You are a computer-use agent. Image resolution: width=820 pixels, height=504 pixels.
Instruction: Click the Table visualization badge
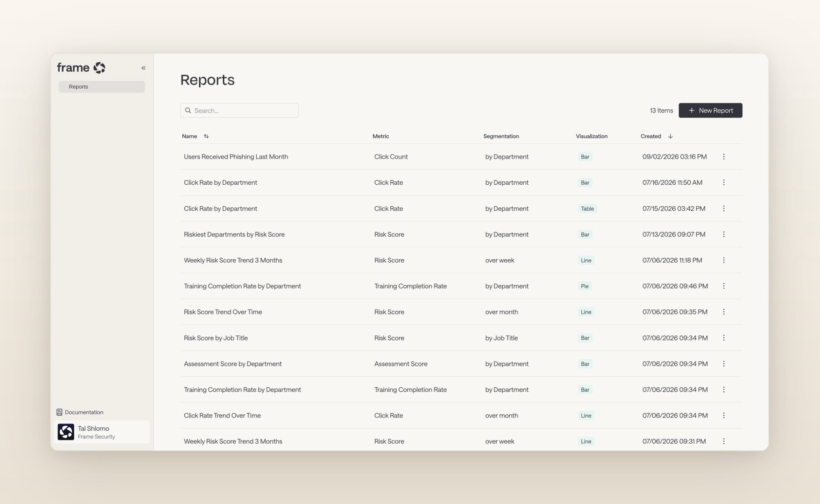[587, 208]
